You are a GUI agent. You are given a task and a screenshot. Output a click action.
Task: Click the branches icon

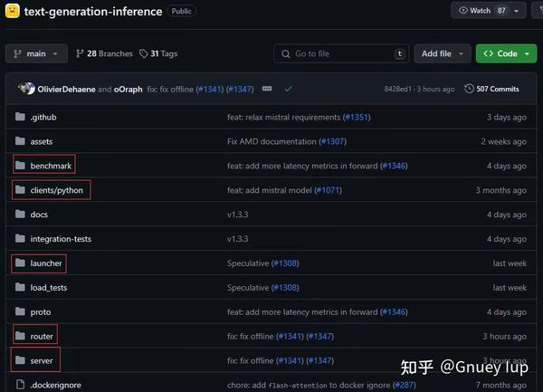80,53
